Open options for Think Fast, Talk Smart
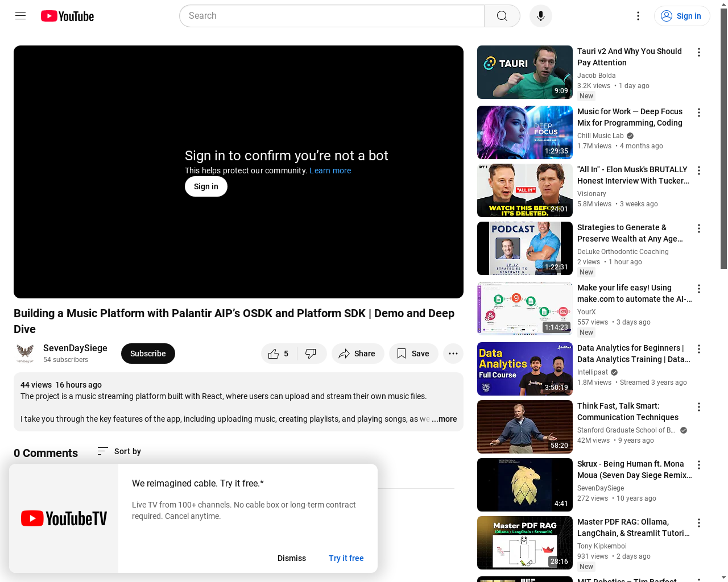Image resolution: width=728 pixels, height=582 pixels. click(x=699, y=407)
